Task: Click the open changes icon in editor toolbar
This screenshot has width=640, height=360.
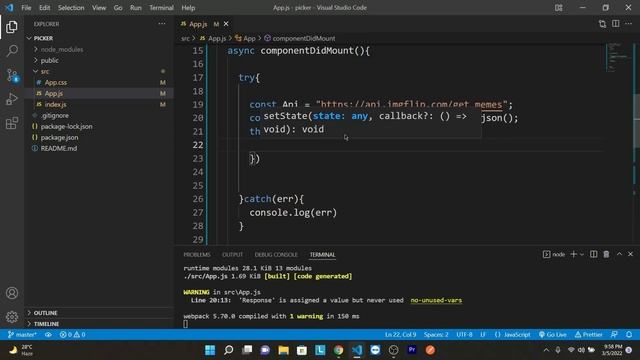Action: [602, 24]
